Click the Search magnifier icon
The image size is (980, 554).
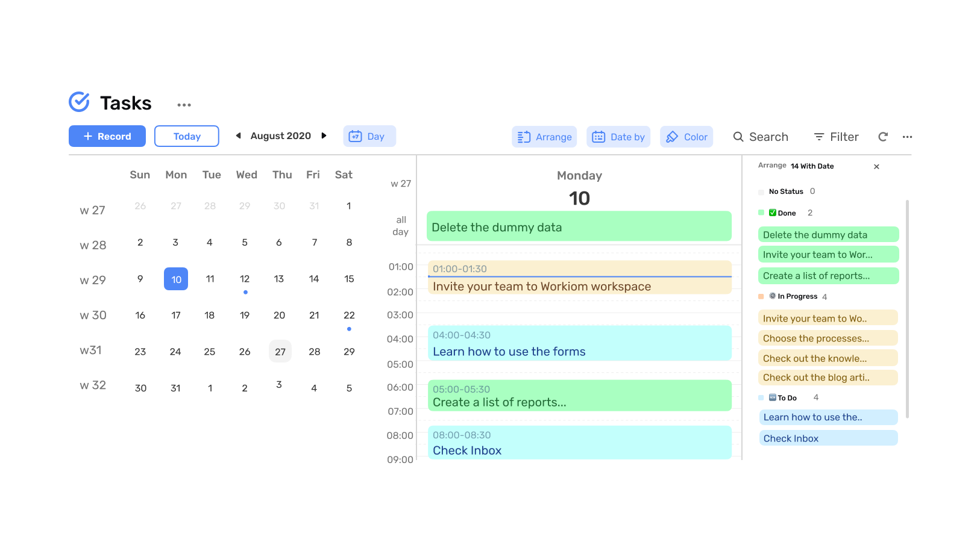click(x=738, y=137)
